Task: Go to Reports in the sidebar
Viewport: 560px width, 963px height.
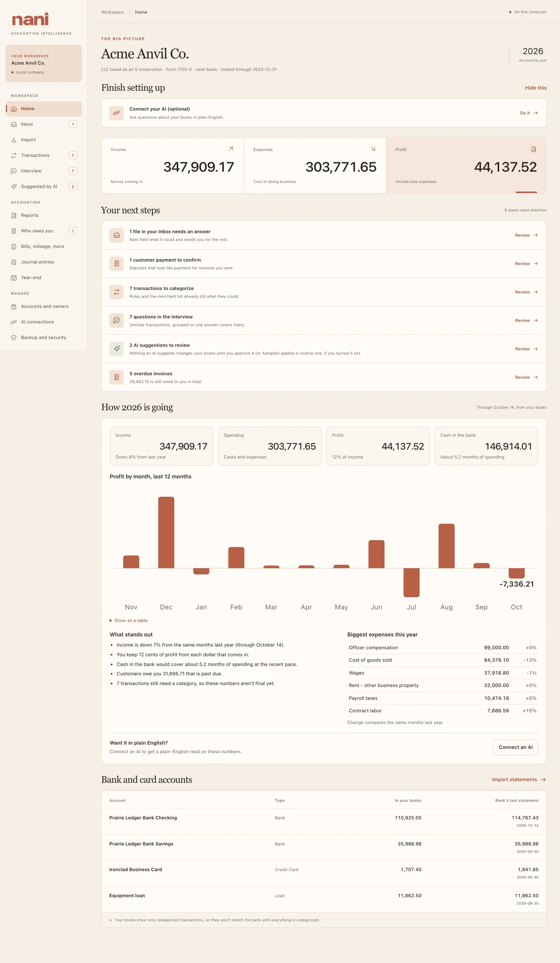Action: click(x=43, y=215)
